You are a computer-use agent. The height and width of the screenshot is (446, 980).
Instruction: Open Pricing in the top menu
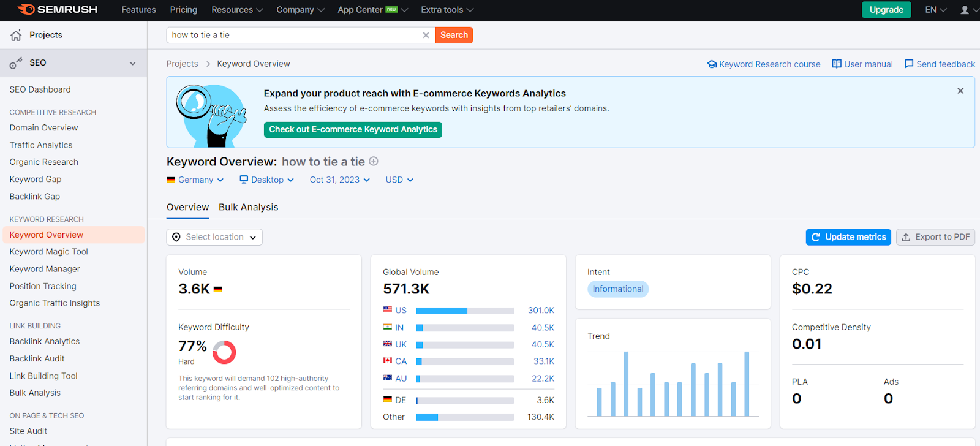click(x=184, y=10)
